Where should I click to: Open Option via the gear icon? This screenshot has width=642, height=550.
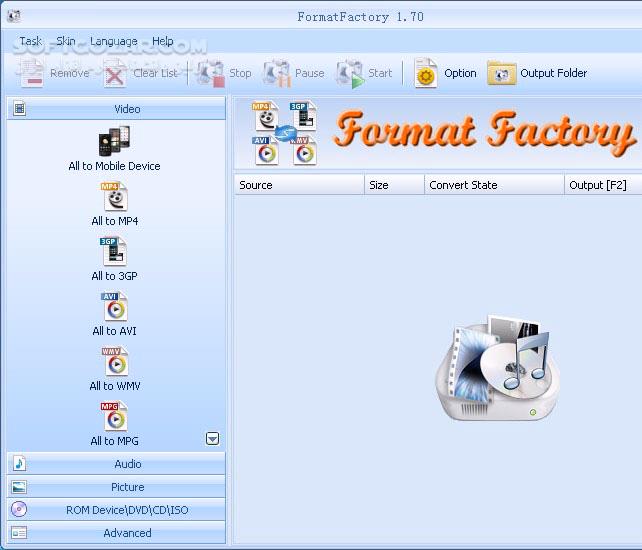(425, 73)
